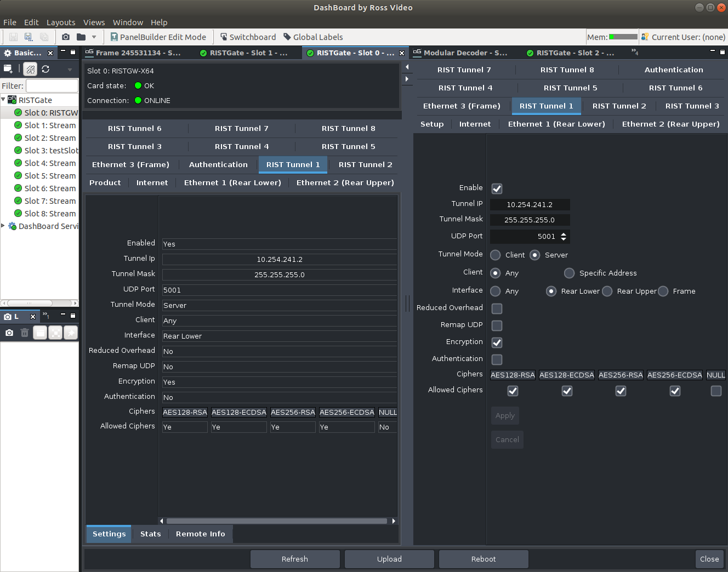Click the Save All stacked disks icon

(44, 37)
